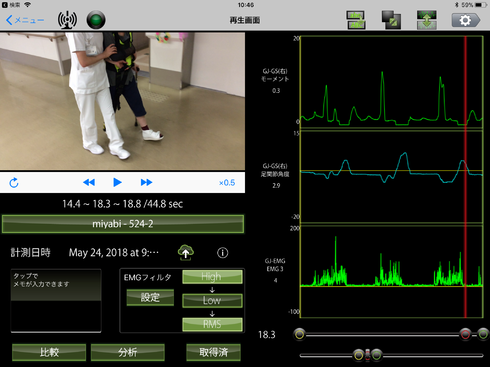Screen dimensions: 490x367
Task: Restart playback with the reload icon
Action: click(14, 183)
